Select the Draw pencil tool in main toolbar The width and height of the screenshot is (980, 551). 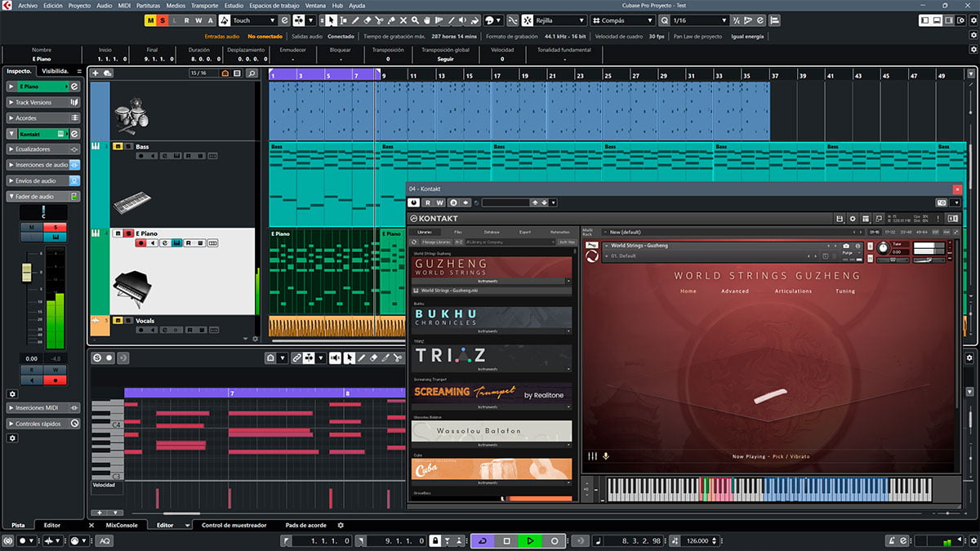pyautogui.click(x=354, y=20)
